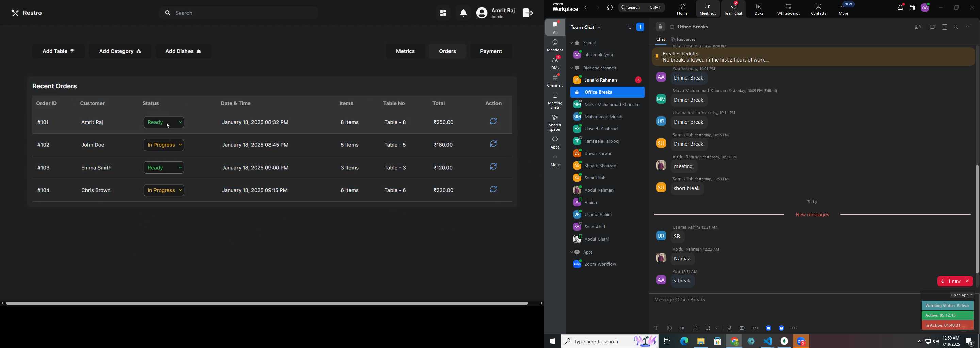
Task: Open text formatting icon in composer
Action: point(656,328)
